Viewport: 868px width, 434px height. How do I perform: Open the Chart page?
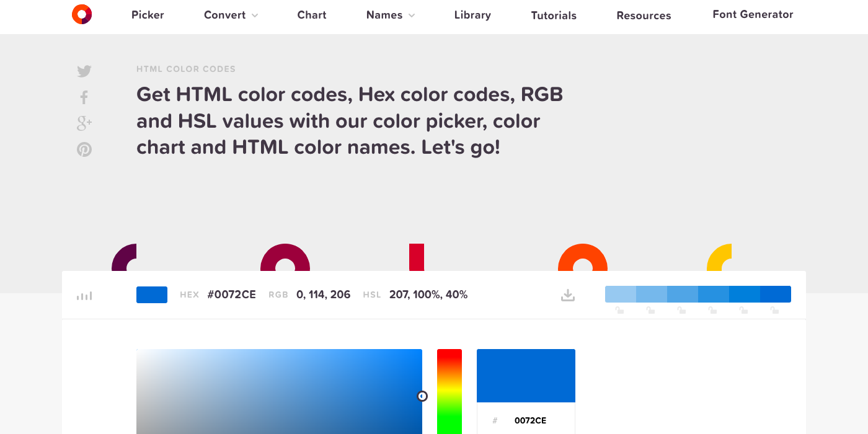click(312, 15)
